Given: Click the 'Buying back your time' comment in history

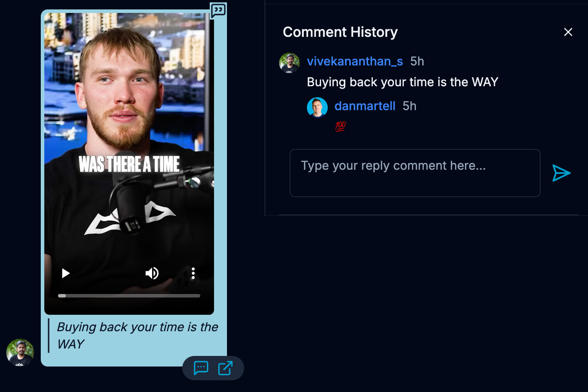Looking at the screenshot, I should [402, 82].
